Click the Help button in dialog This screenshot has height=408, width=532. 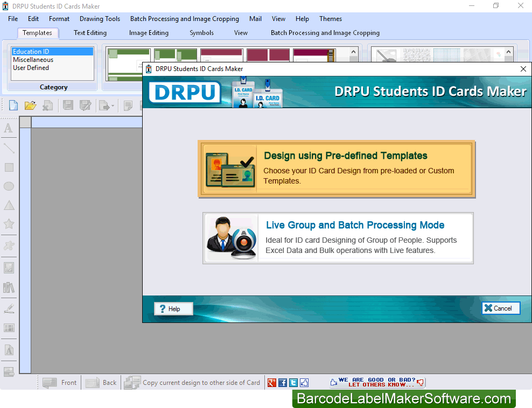point(173,308)
